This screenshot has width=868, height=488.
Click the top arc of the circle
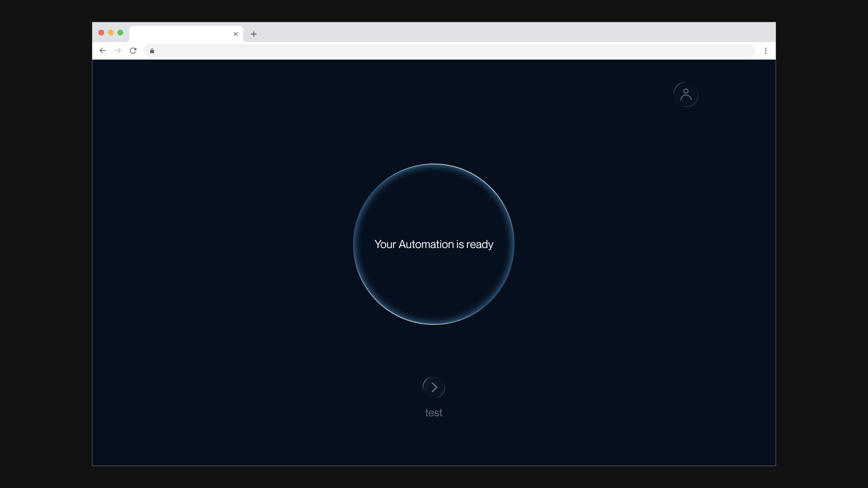pyautogui.click(x=434, y=164)
